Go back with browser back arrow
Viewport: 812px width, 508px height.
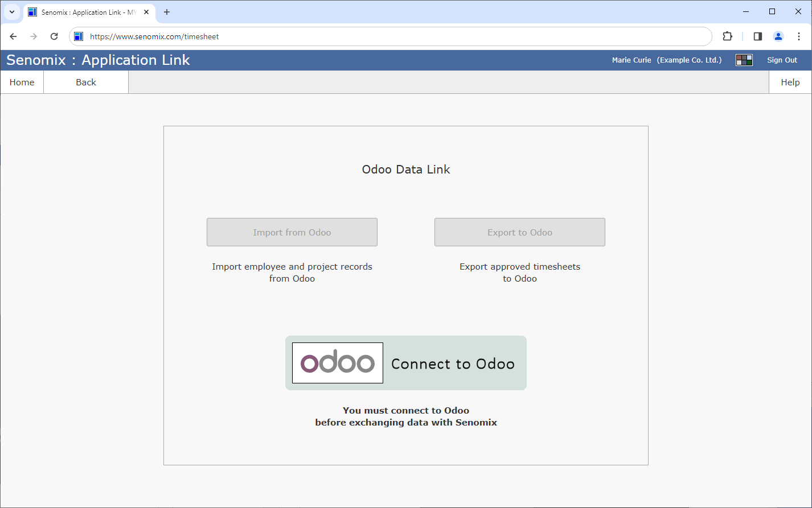click(14, 36)
